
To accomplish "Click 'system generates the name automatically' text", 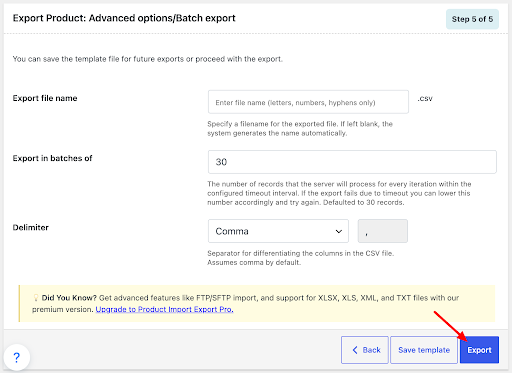I will pyautogui.click(x=277, y=133).
